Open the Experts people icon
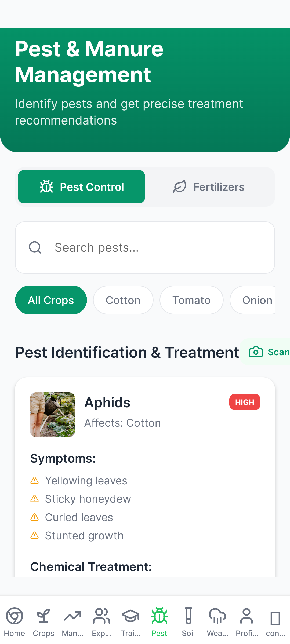Screen dimensions: 290x644 tap(102, 616)
